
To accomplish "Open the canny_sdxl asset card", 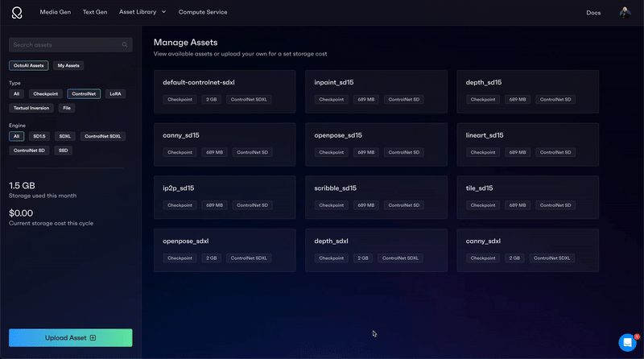I will click(x=528, y=250).
